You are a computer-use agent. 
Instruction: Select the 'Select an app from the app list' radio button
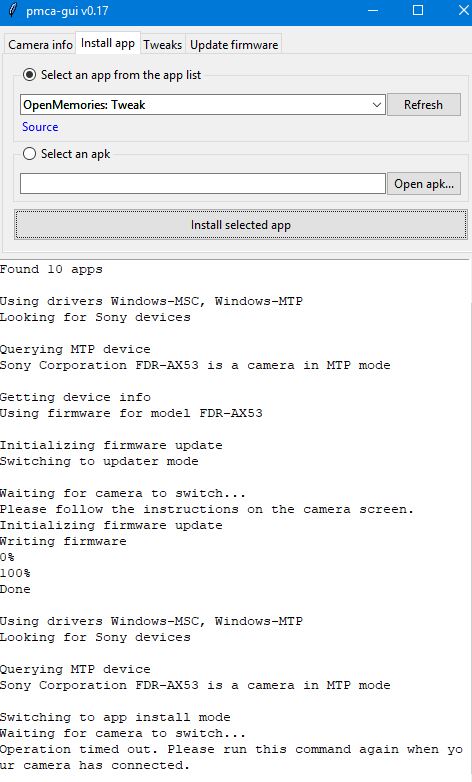(29, 75)
